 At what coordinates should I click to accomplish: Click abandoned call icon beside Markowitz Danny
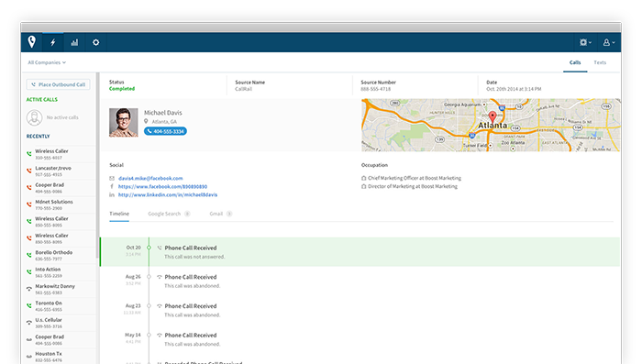(x=29, y=289)
